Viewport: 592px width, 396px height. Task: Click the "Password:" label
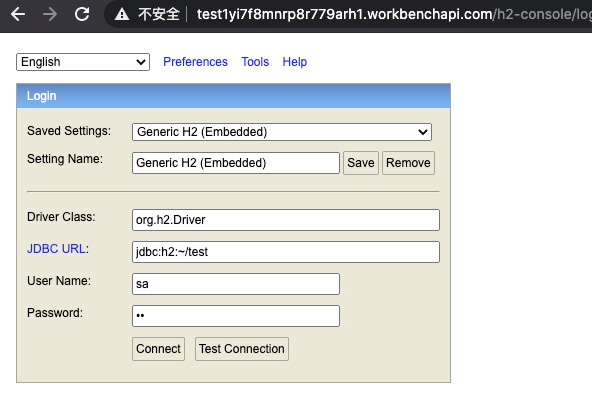[x=55, y=313]
